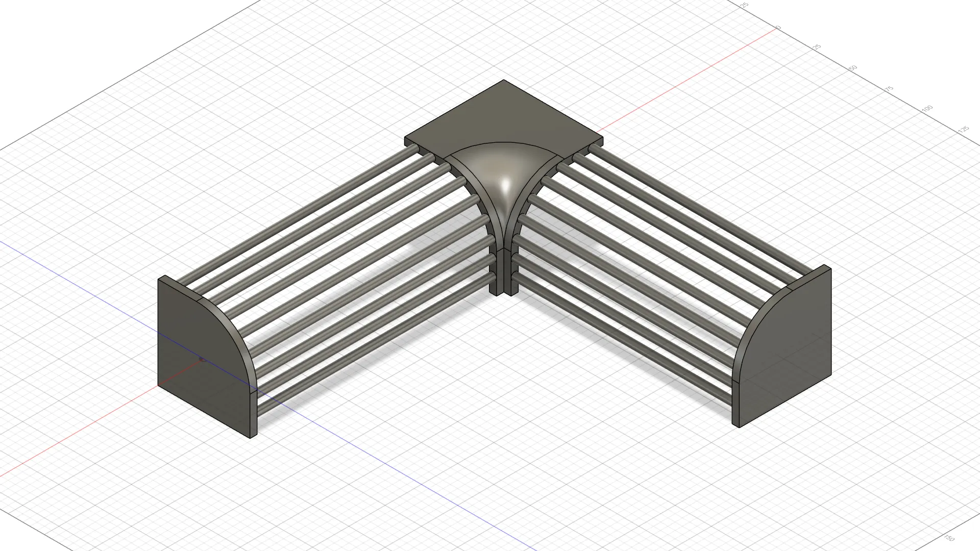Image resolution: width=980 pixels, height=551 pixels.
Task: Click the 0 label on the grid ruler
Action: click(x=778, y=27)
